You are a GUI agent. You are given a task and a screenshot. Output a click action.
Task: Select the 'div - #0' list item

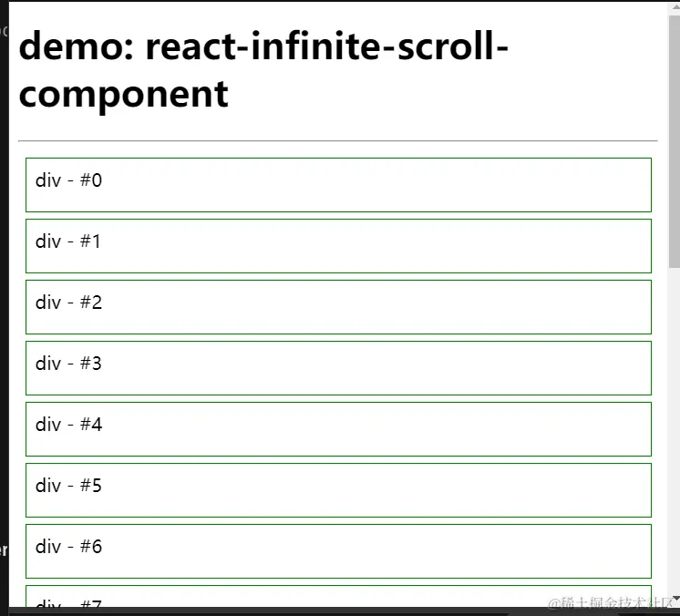338,185
